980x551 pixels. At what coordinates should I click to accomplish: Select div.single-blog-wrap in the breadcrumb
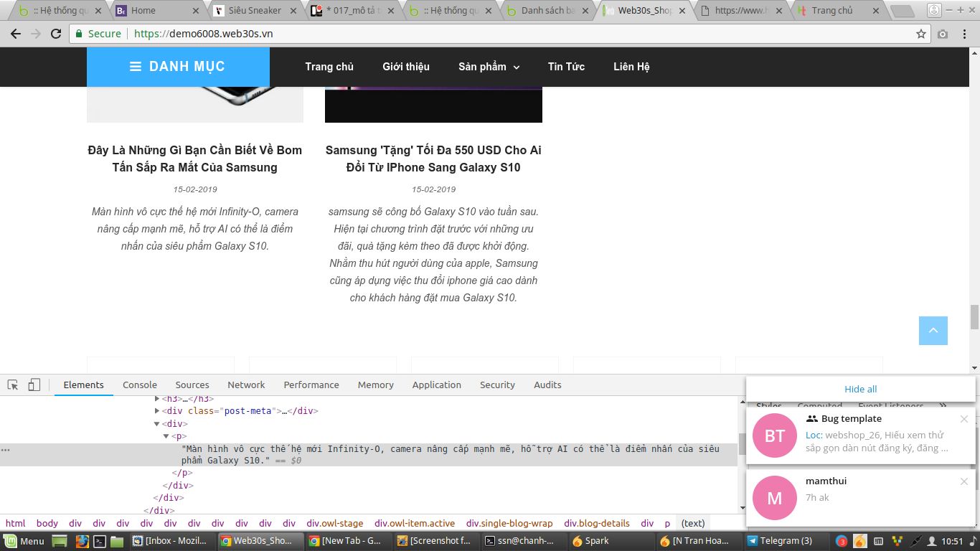click(509, 524)
